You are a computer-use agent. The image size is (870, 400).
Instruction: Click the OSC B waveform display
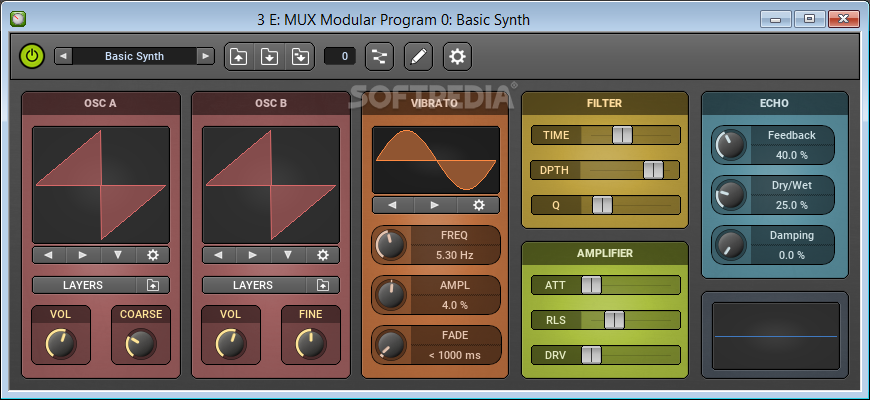[x=271, y=185]
